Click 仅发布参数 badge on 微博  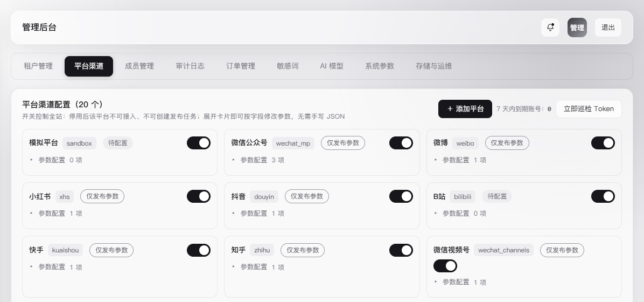(507, 143)
